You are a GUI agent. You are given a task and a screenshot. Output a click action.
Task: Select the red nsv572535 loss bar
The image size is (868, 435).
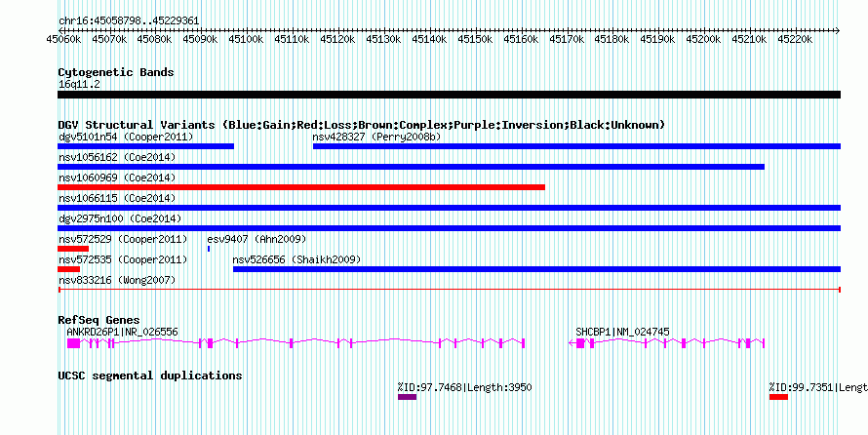pos(68,269)
